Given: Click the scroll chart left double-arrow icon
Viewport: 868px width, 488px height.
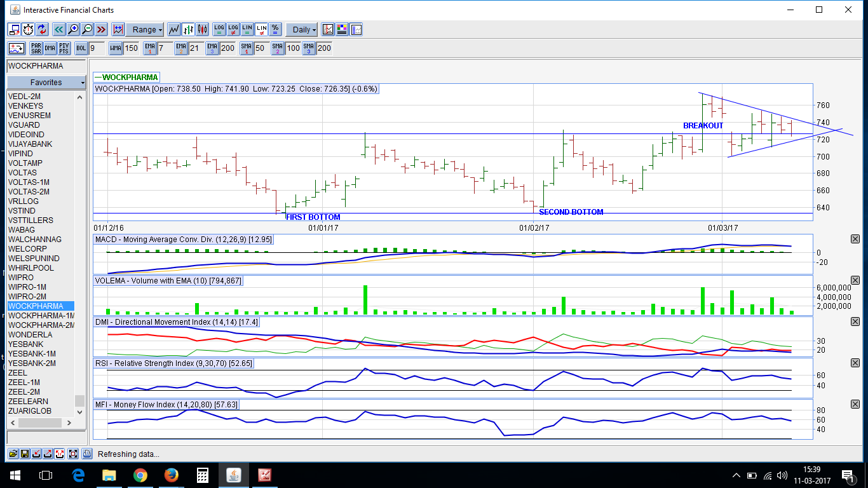Looking at the screenshot, I should (x=59, y=29).
